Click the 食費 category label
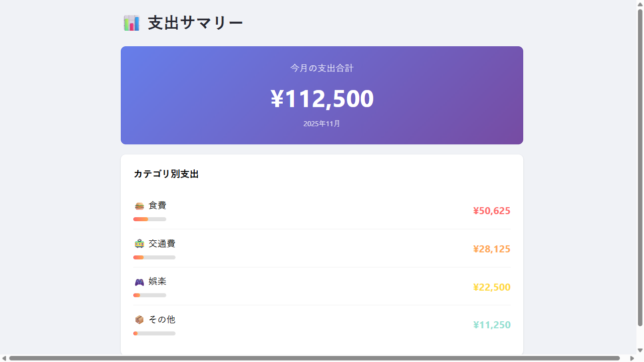The width and height of the screenshot is (644, 362). coord(157,205)
